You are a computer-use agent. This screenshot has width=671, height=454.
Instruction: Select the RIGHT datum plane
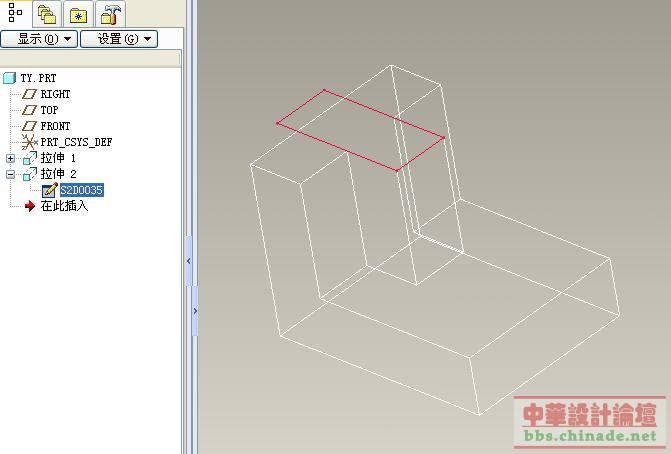pyautogui.click(x=55, y=94)
